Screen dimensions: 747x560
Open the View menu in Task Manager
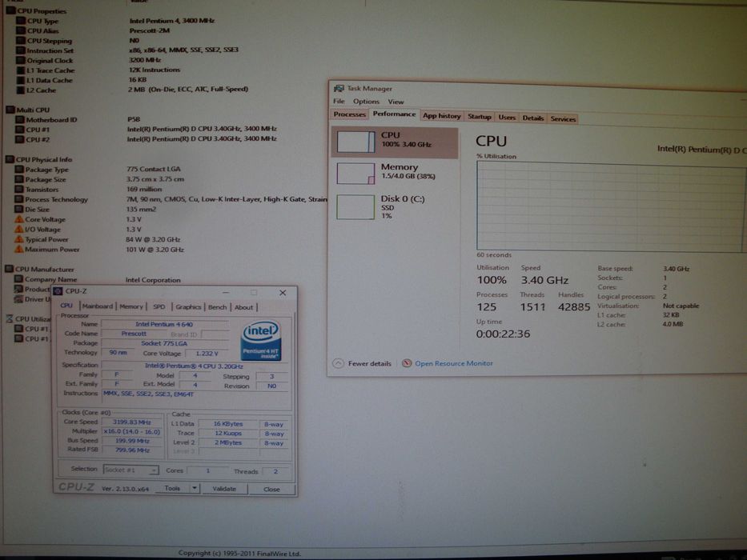[x=396, y=102]
